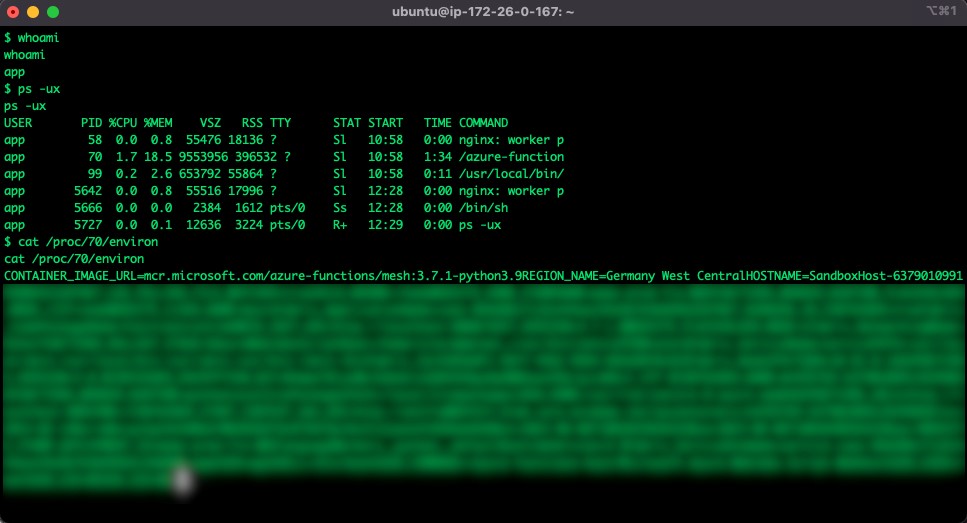Minimize the terminal using yellow button
967x523 pixels.
[33, 12]
